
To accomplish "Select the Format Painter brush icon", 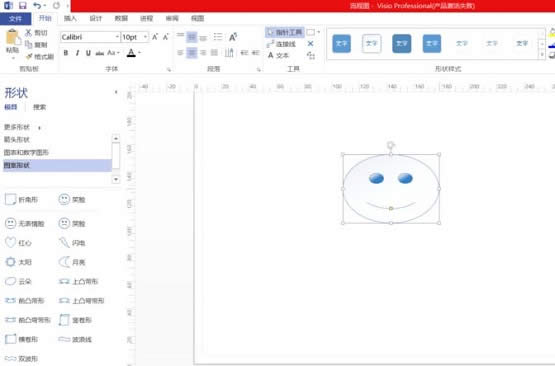I will click(29, 57).
